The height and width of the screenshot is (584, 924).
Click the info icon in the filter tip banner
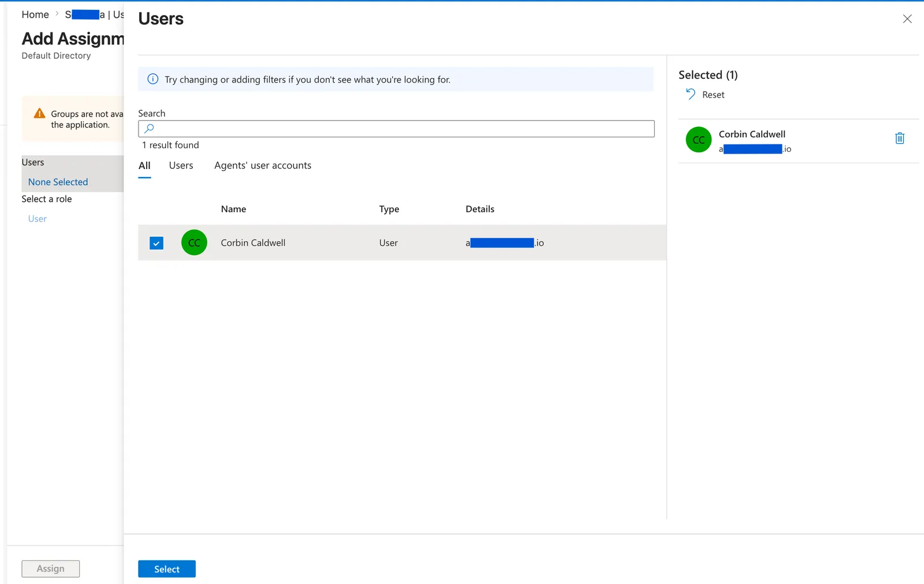(x=153, y=79)
